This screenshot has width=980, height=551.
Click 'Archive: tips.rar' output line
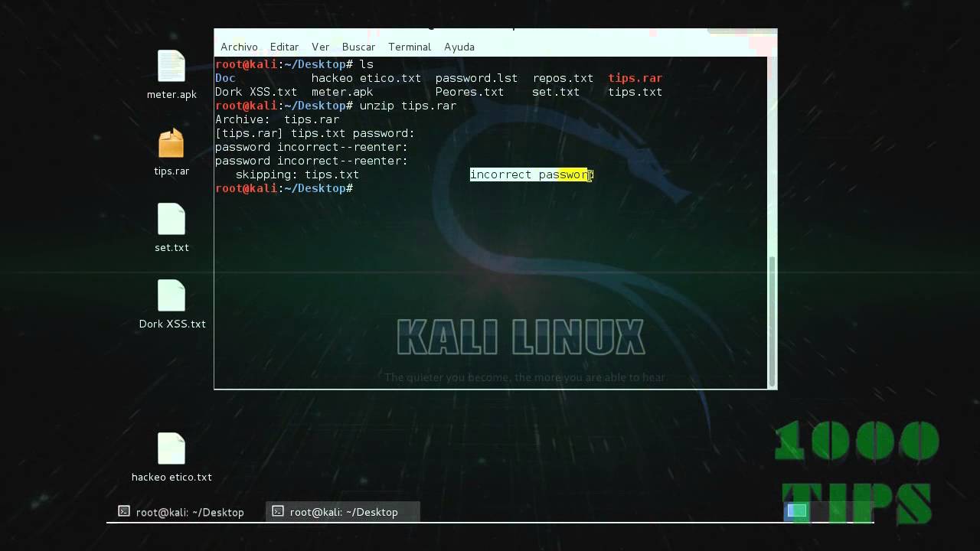point(277,119)
